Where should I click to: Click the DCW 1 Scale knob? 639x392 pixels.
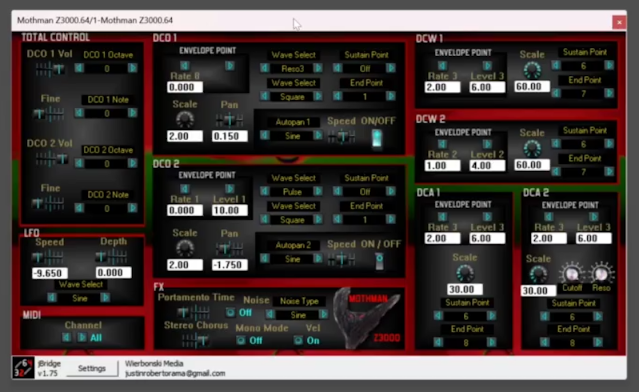[532, 70]
